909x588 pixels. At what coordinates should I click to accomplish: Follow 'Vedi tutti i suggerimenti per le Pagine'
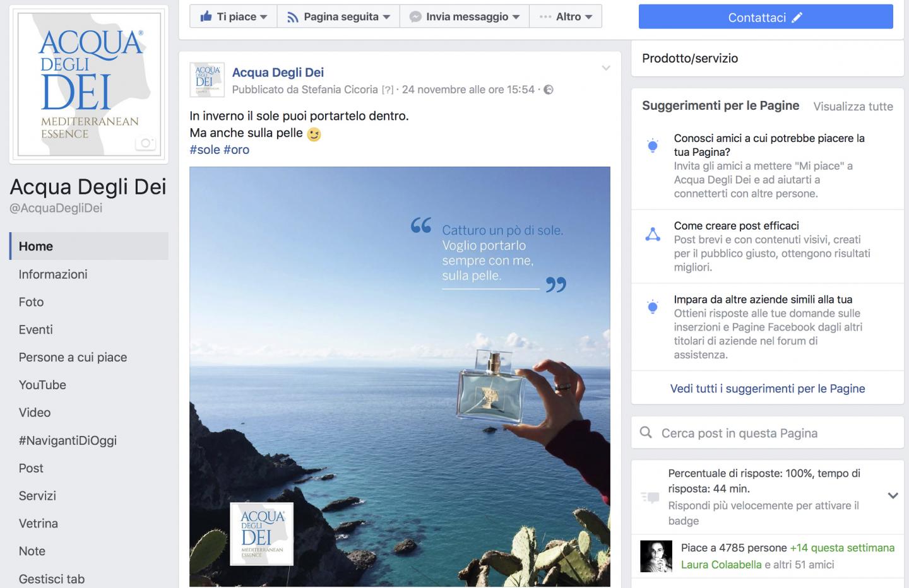point(767,389)
